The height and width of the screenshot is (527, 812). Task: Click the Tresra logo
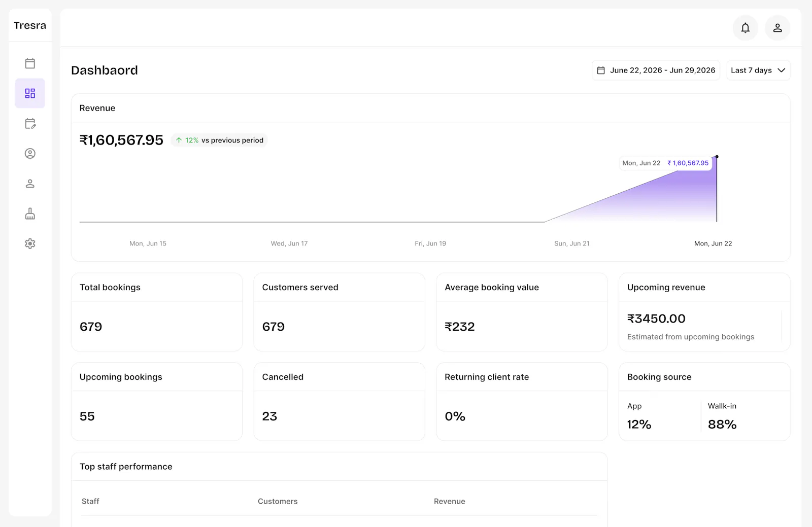(30, 25)
